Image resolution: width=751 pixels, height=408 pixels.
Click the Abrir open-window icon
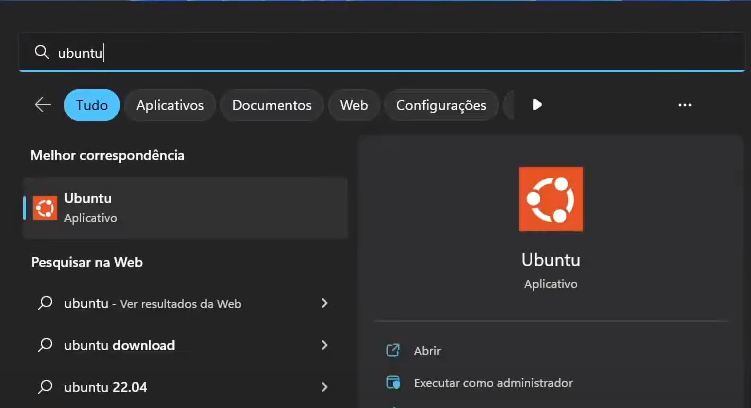393,351
